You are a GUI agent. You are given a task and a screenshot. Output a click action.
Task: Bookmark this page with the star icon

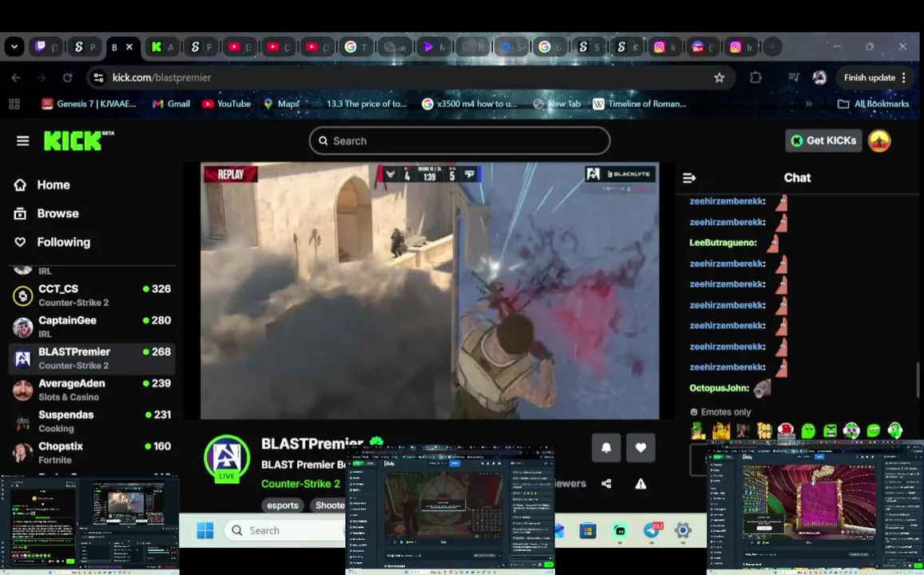(719, 77)
